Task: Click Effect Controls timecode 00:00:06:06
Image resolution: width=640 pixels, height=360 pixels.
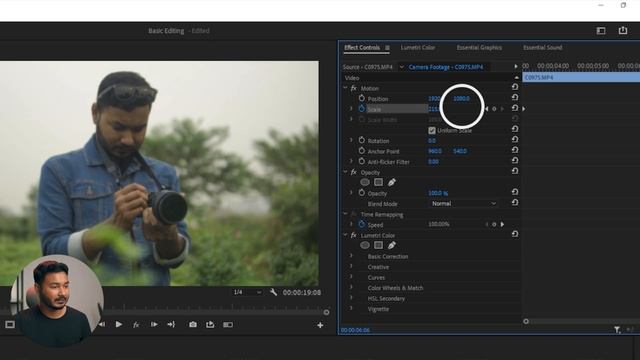Action: point(355,330)
